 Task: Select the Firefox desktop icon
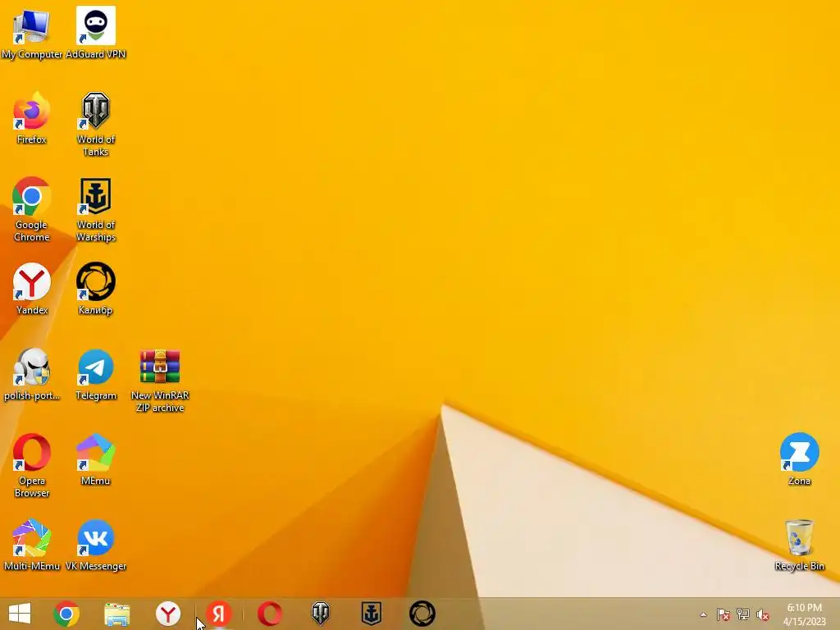click(32, 118)
